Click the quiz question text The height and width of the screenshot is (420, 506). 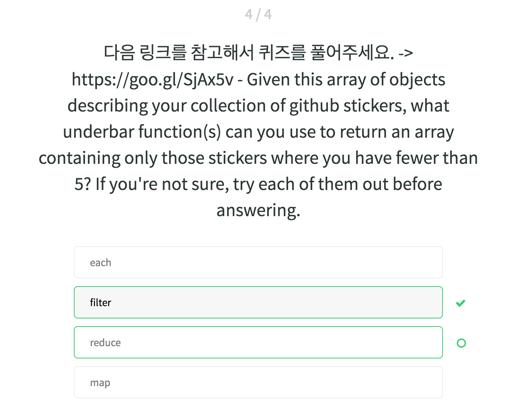point(258,132)
